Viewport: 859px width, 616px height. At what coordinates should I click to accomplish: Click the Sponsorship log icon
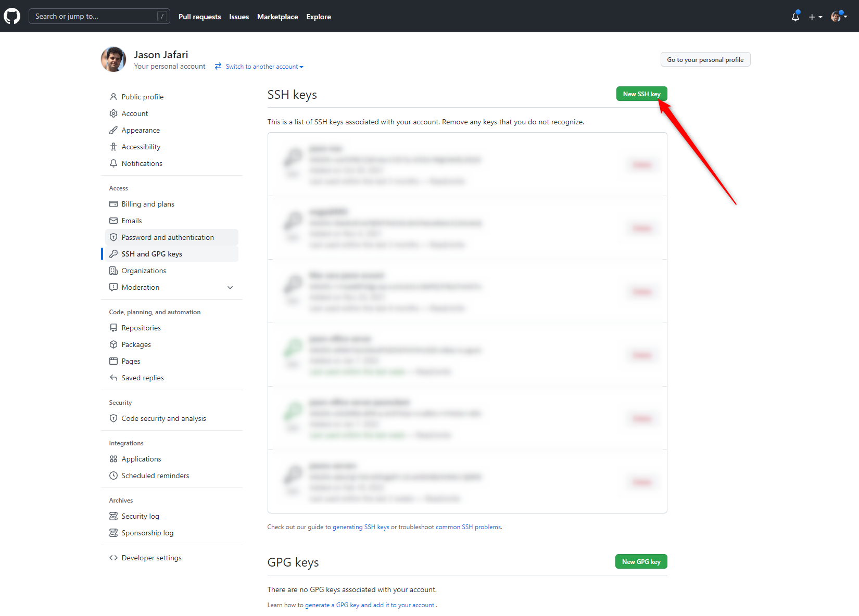(113, 533)
